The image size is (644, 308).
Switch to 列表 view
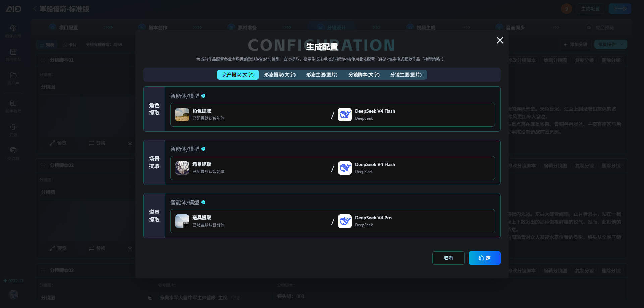[47, 45]
